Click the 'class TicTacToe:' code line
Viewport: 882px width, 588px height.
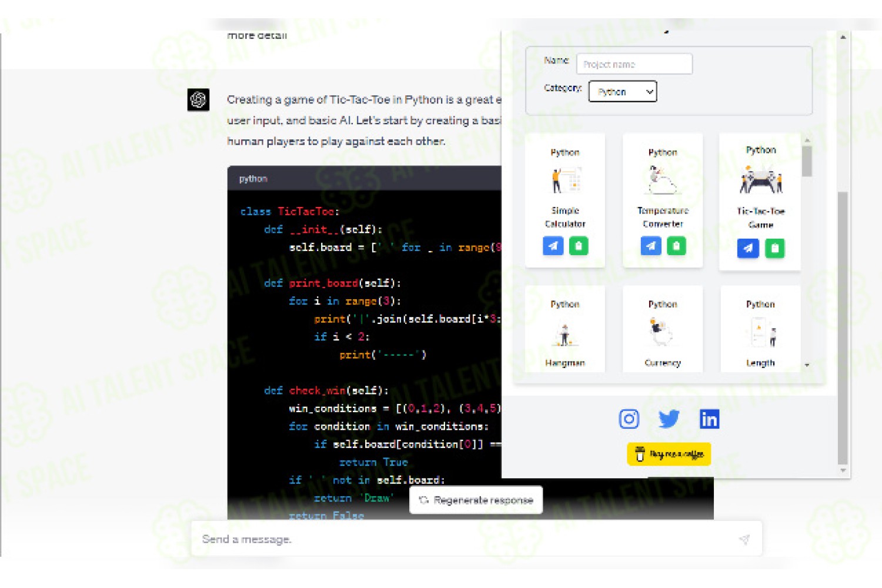pyautogui.click(x=290, y=211)
